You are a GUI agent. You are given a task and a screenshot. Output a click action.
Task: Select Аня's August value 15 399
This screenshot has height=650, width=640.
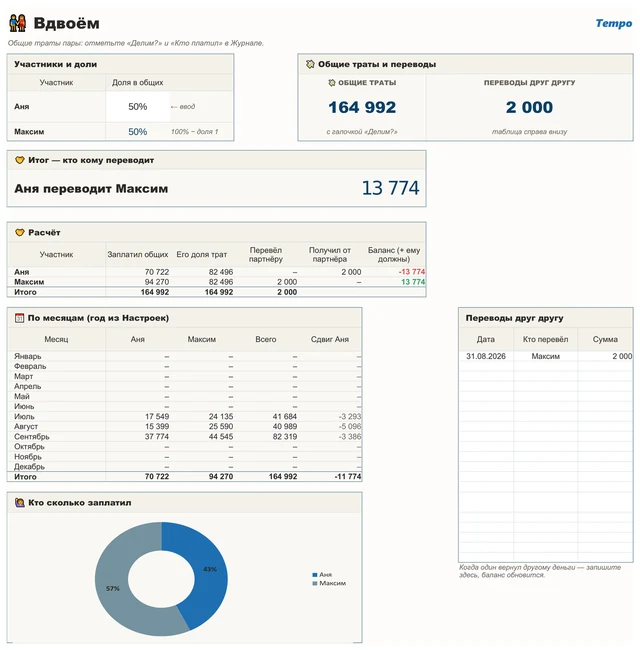pos(157,427)
